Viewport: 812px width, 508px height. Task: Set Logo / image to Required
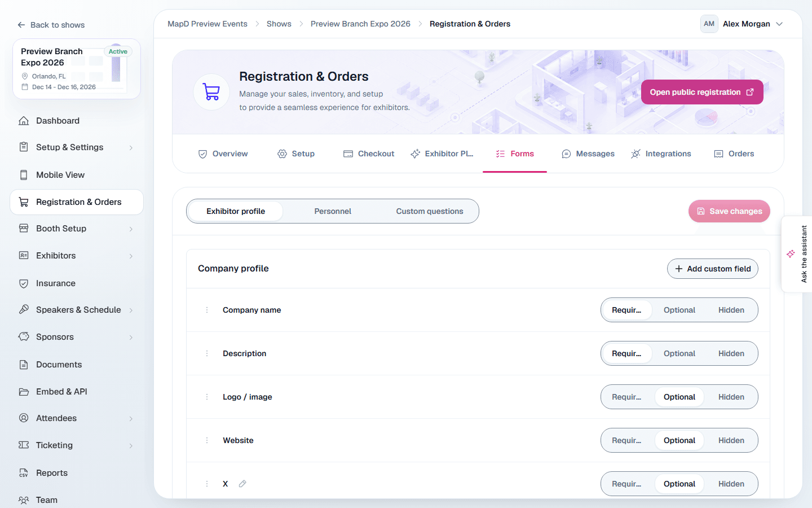(x=627, y=397)
